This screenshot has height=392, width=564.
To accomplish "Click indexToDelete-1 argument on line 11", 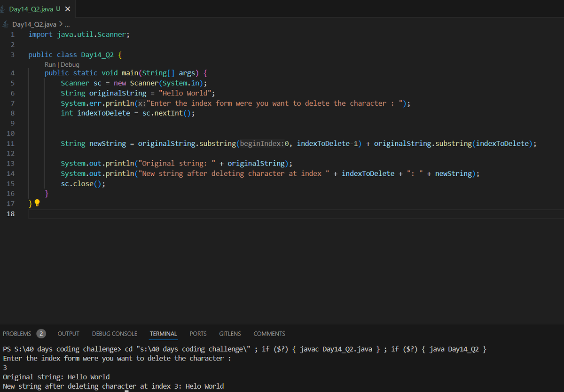I will (x=328, y=143).
